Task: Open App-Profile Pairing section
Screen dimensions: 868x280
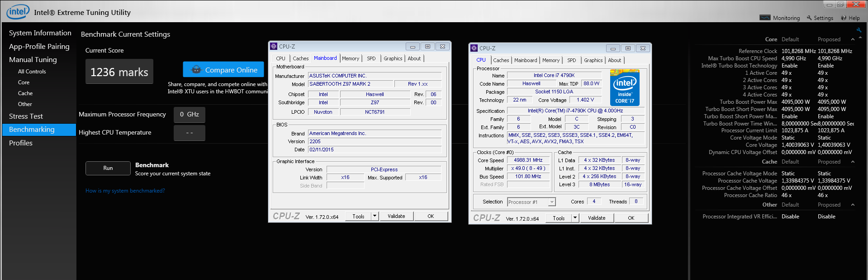Action: pyautogui.click(x=39, y=47)
